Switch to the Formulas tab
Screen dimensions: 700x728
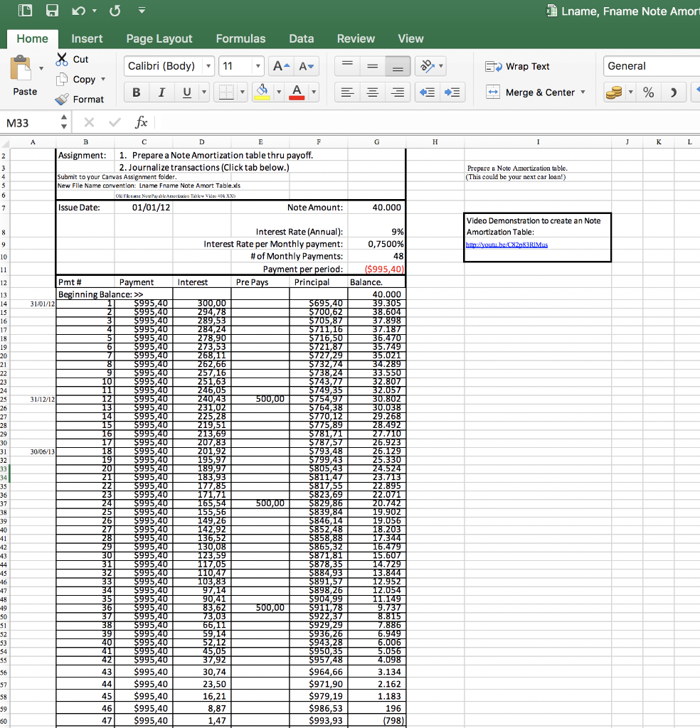click(x=240, y=38)
